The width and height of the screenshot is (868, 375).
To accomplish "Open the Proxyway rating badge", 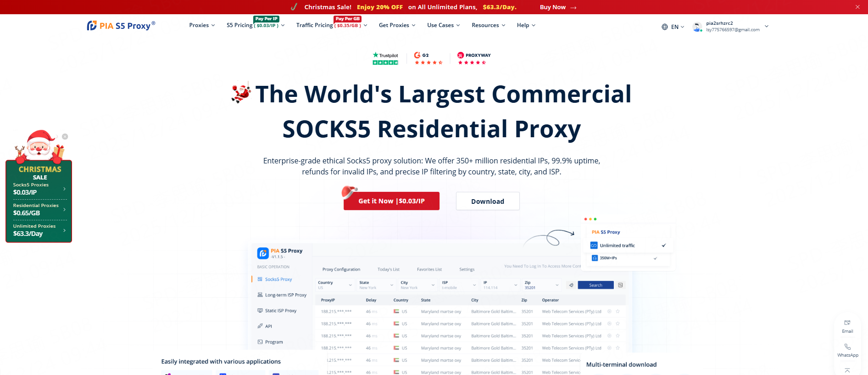I will coord(474,58).
